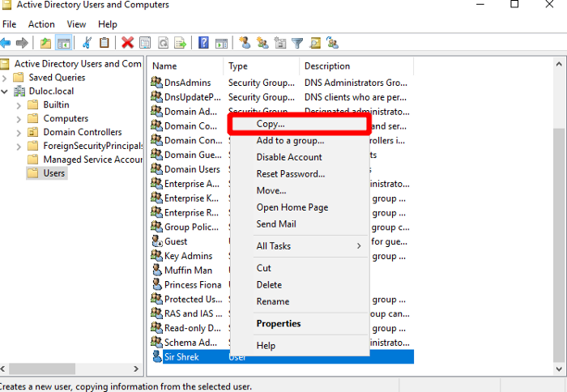Choose Delete from context menu
The height and width of the screenshot is (392, 567).
(x=300, y=284)
